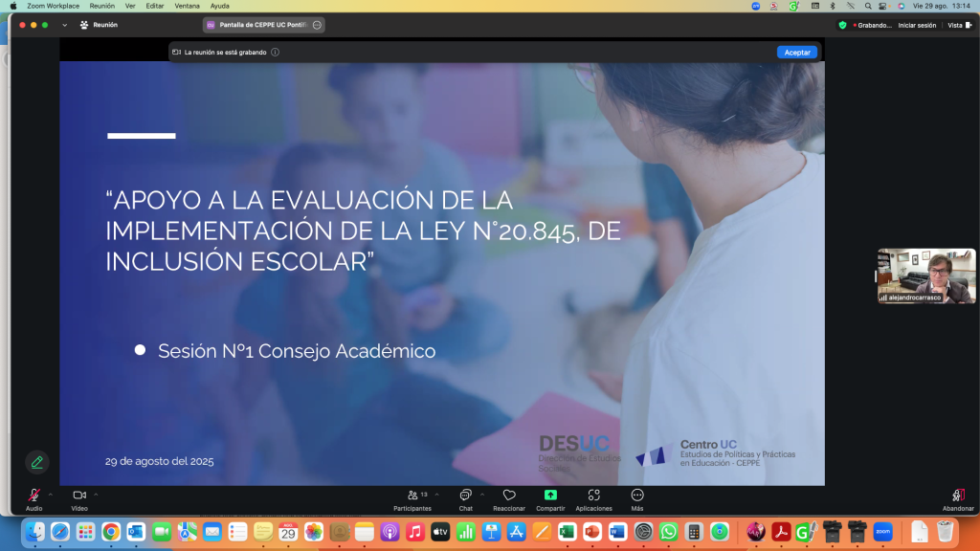The image size is (980, 551).
Task: Open the Ver menu
Action: click(x=130, y=6)
